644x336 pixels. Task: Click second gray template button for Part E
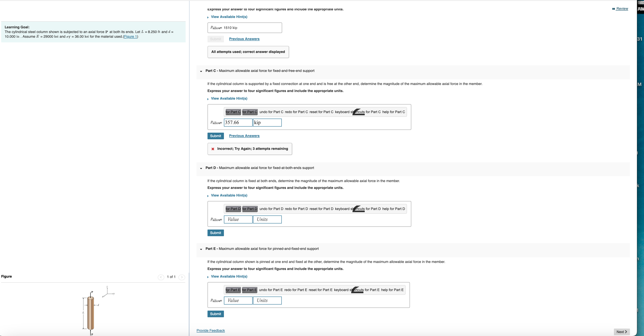tap(249, 290)
